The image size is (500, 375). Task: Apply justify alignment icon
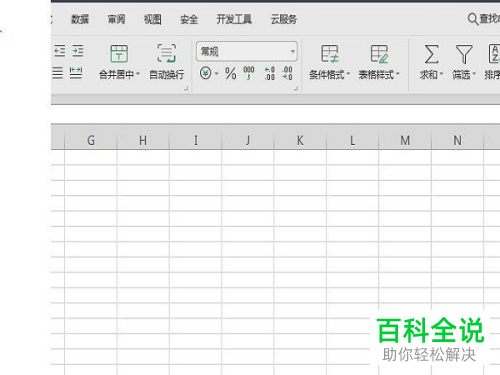click(x=58, y=72)
